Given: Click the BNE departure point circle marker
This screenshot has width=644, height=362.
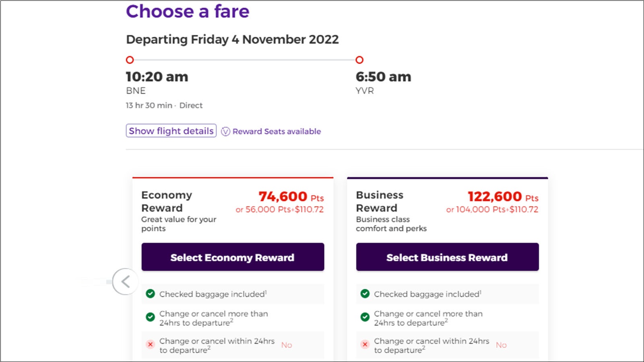Looking at the screenshot, I should [130, 60].
